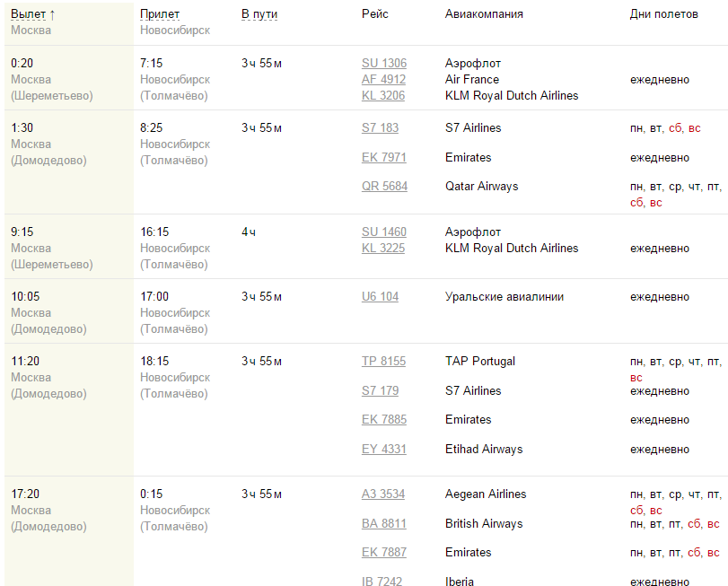Screen dimensions: 728x586
Task: Click the Авиакомпания column header
Action: tap(484, 14)
